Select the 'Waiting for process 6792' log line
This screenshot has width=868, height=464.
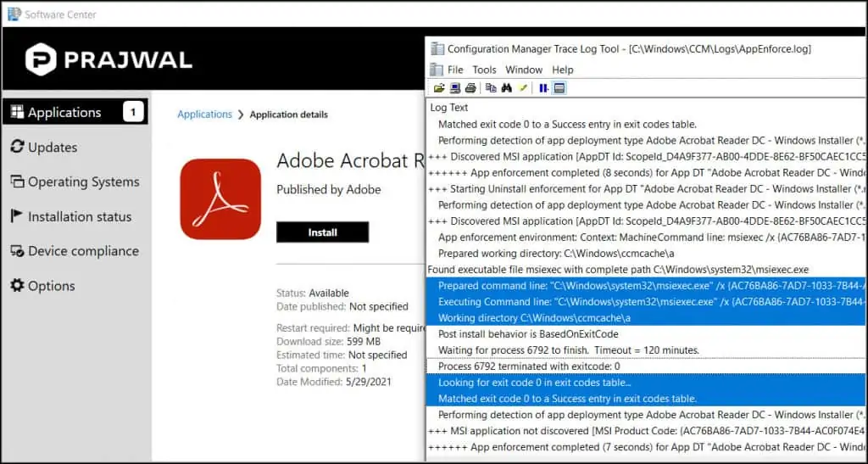[x=645, y=350]
